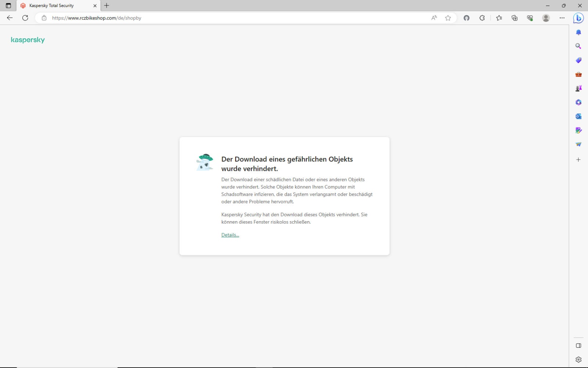This screenshot has width=588, height=368.
Task: Open the browser extensions menu
Action: click(482, 18)
